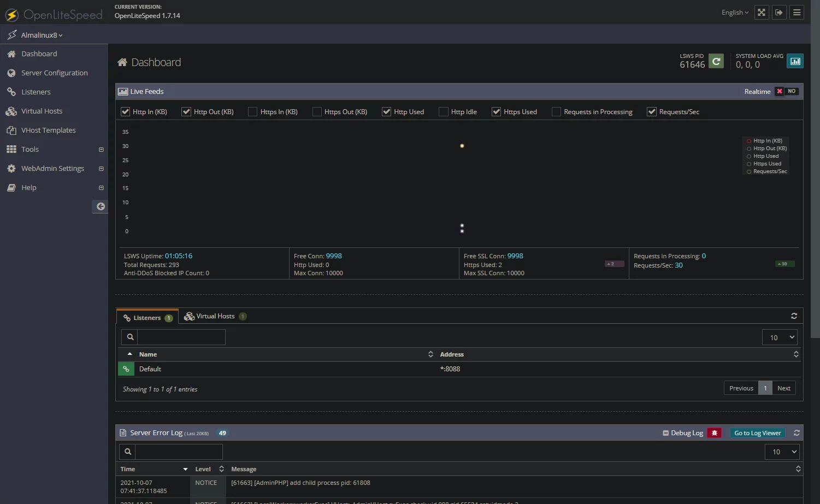Open Server Configuration in sidebar
This screenshot has width=820, height=504.
click(54, 73)
